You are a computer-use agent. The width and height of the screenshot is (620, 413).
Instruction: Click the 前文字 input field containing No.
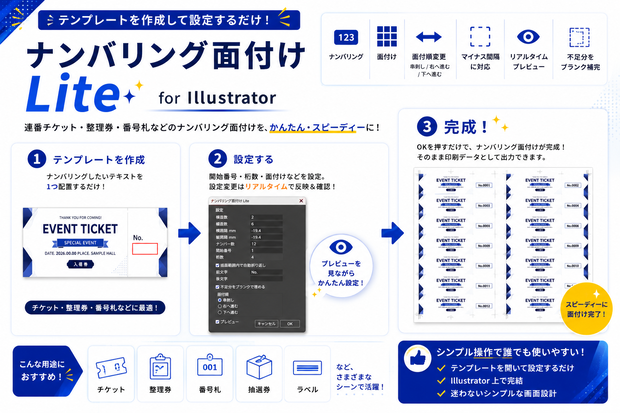[266, 272]
